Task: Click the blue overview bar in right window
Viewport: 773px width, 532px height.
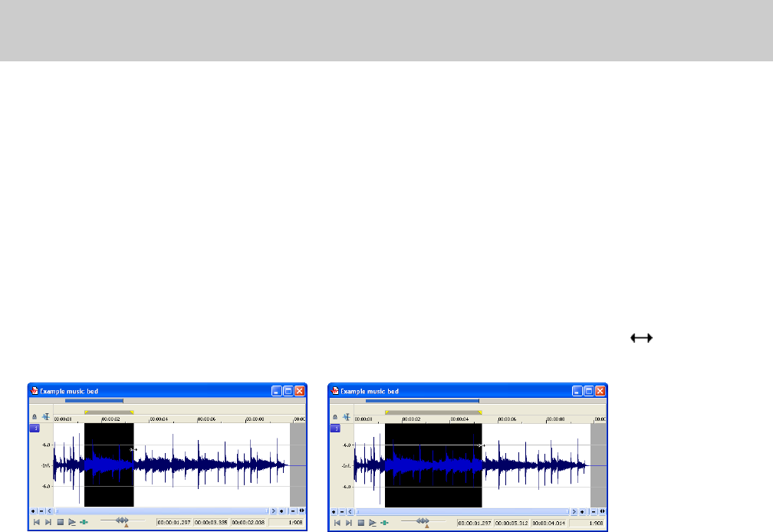Action: tap(423, 400)
